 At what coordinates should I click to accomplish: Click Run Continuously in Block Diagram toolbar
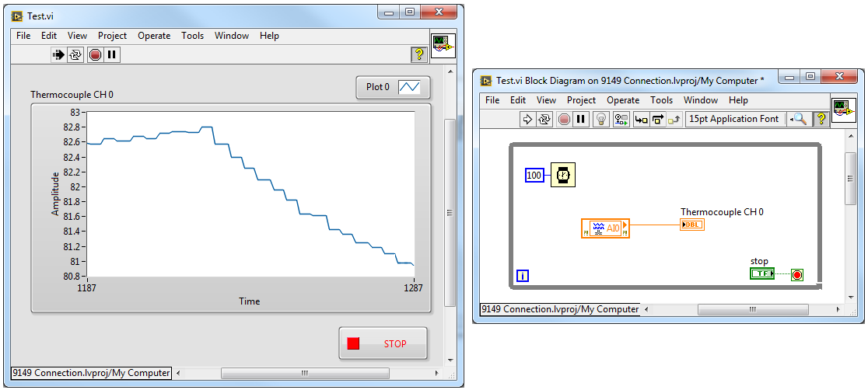tap(544, 119)
